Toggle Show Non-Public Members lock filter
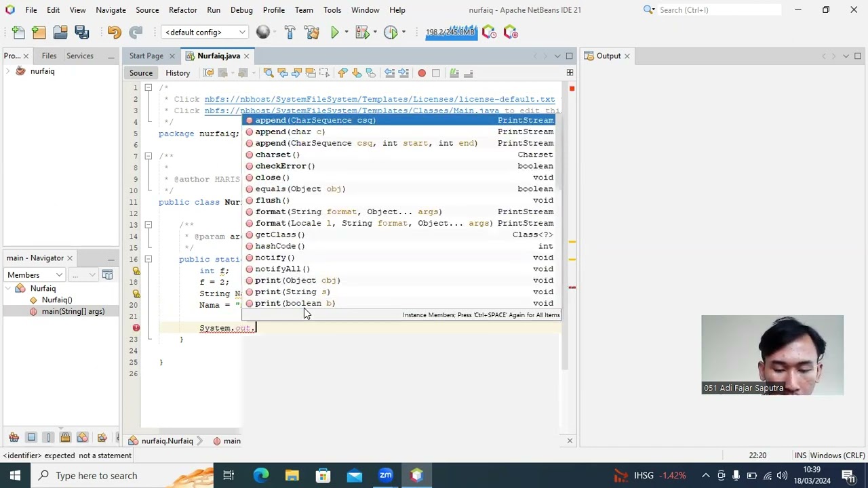This screenshot has height=488, width=868. (65, 437)
